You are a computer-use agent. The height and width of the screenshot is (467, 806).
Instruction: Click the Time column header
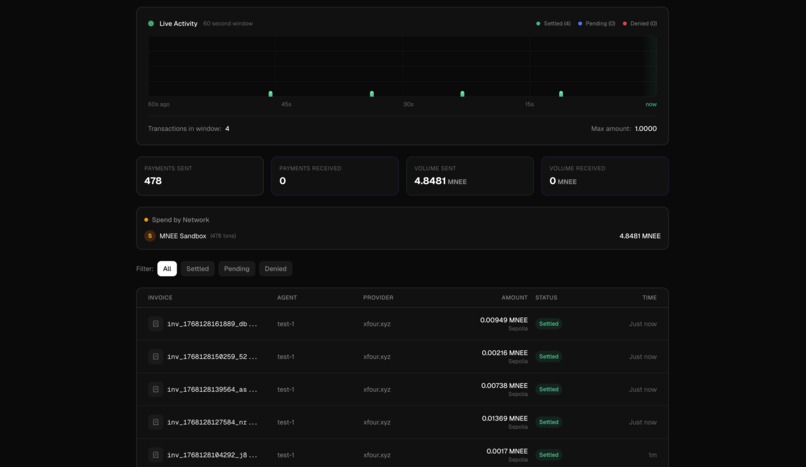coord(649,297)
